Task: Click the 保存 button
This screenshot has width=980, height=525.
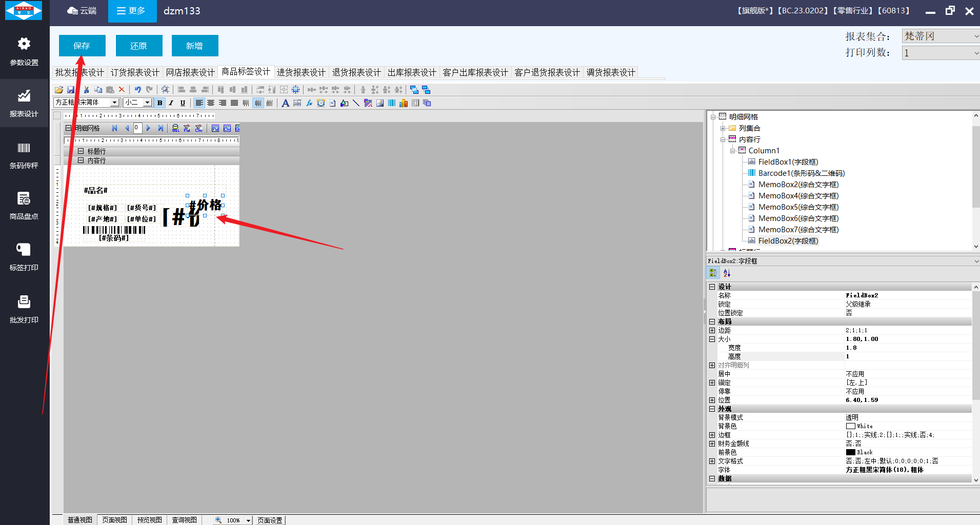Action: click(82, 46)
